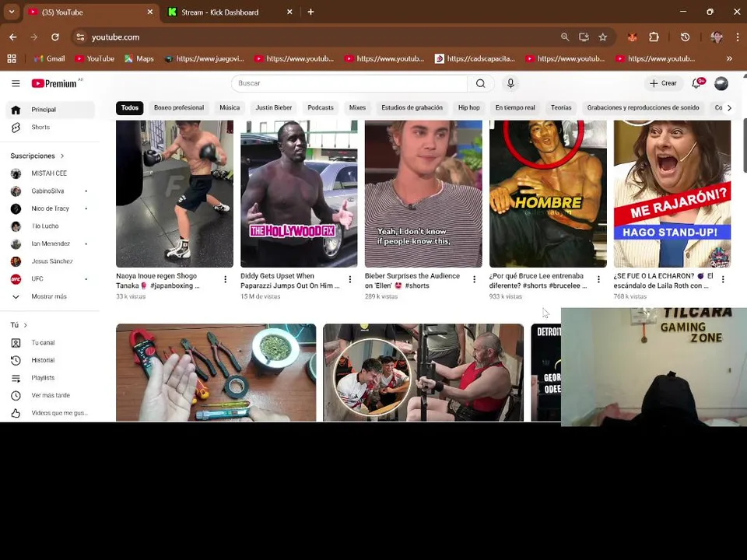Click the search magnifier button
The height and width of the screenshot is (560, 747).
(x=481, y=83)
